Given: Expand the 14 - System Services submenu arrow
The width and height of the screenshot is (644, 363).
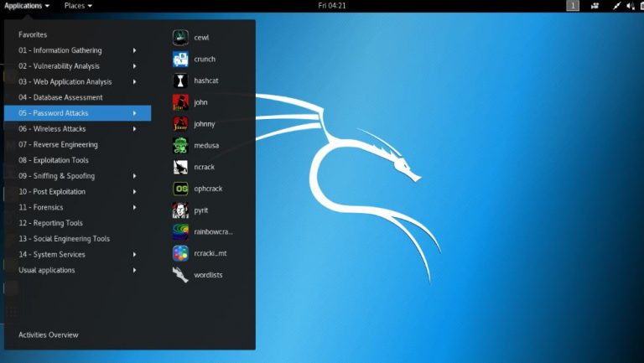Looking at the screenshot, I should 134,255.
